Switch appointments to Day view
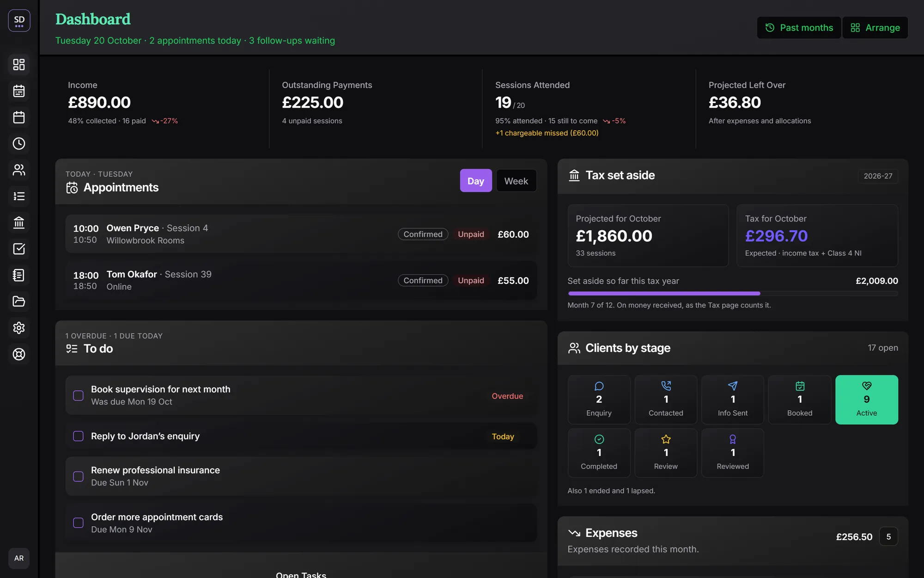 click(476, 181)
